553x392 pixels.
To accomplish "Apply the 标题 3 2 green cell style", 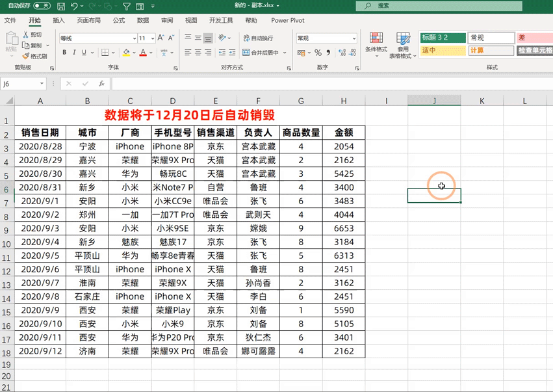I will (443, 38).
